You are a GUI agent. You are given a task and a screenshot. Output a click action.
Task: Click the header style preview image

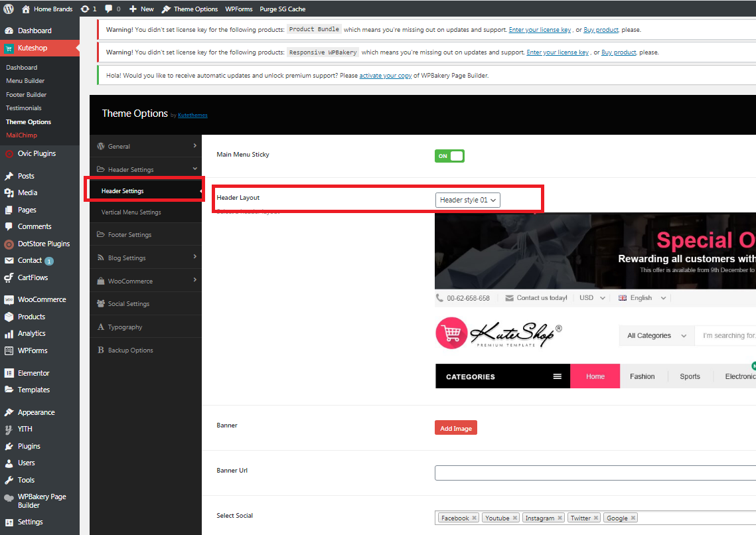pos(595,300)
